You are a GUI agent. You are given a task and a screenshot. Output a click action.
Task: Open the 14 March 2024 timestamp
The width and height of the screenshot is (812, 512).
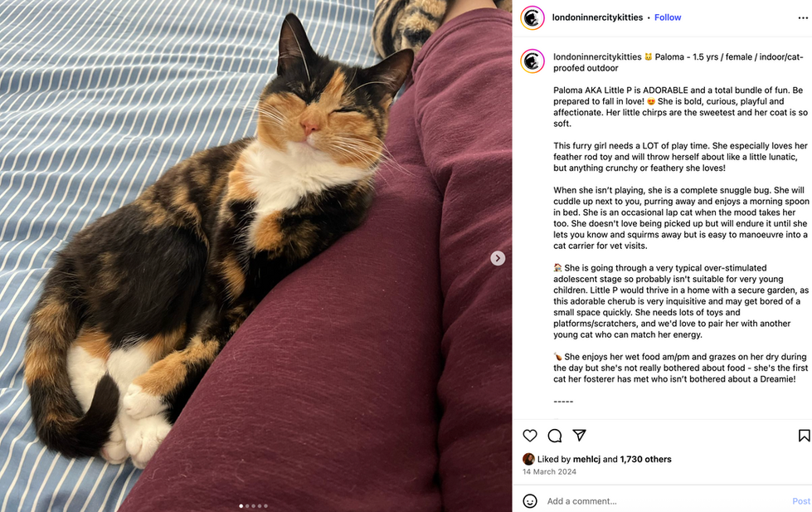pos(549,471)
